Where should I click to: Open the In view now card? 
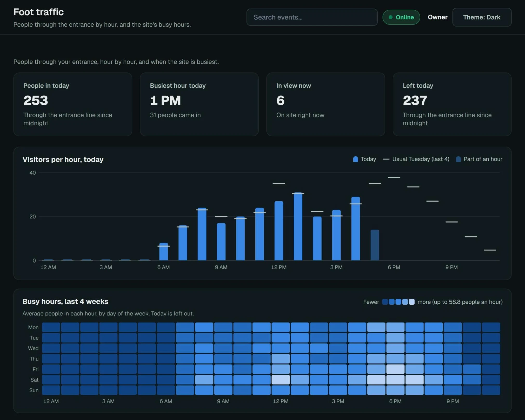(325, 104)
